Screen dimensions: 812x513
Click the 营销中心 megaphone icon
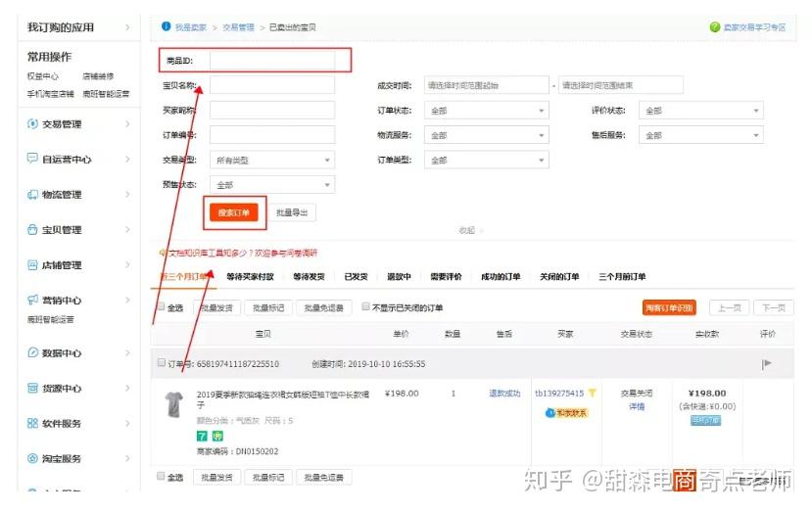pos(32,300)
